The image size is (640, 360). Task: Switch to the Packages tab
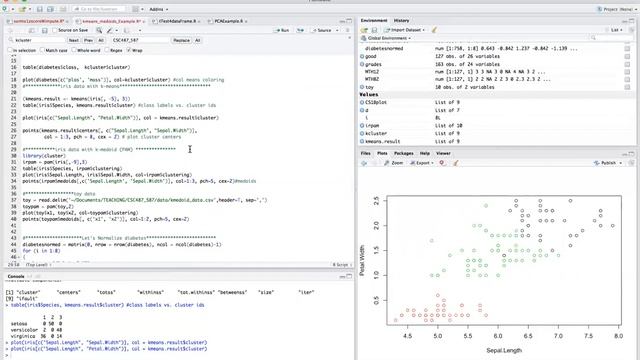(404, 153)
